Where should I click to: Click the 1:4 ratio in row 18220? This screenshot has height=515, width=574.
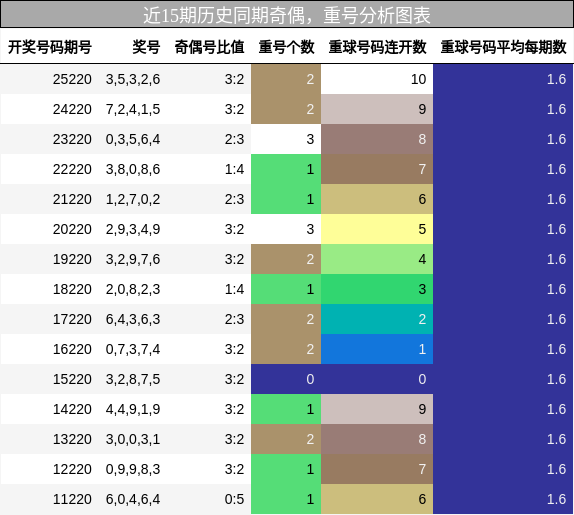(234, 289)
